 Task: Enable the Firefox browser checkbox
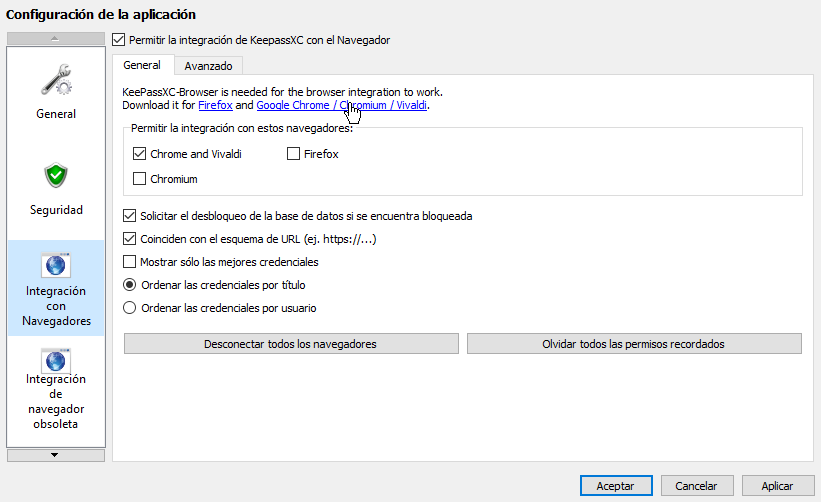(x=293, y=154)
